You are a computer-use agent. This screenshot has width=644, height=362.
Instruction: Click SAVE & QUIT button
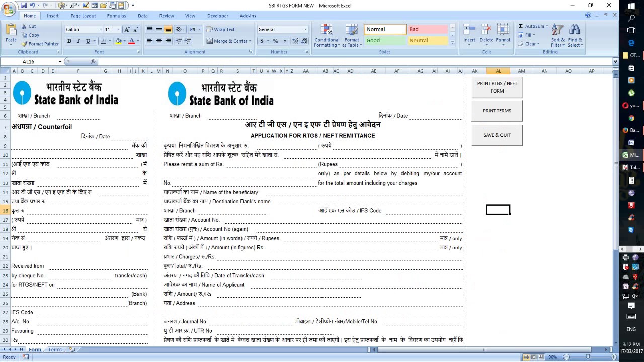(497, 135)
